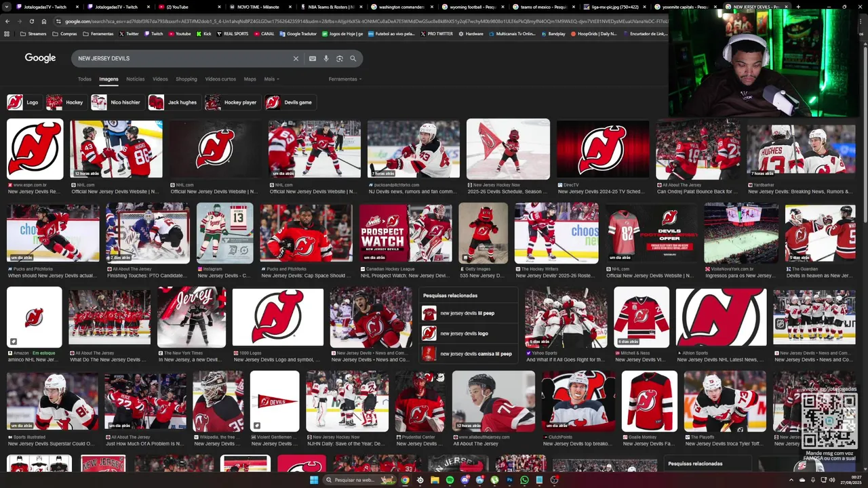Open the Mitchell & Ness jersey thumbnail
Viewport: 868px width, 488px height.
pyautogui.click(x=642, y=317)
